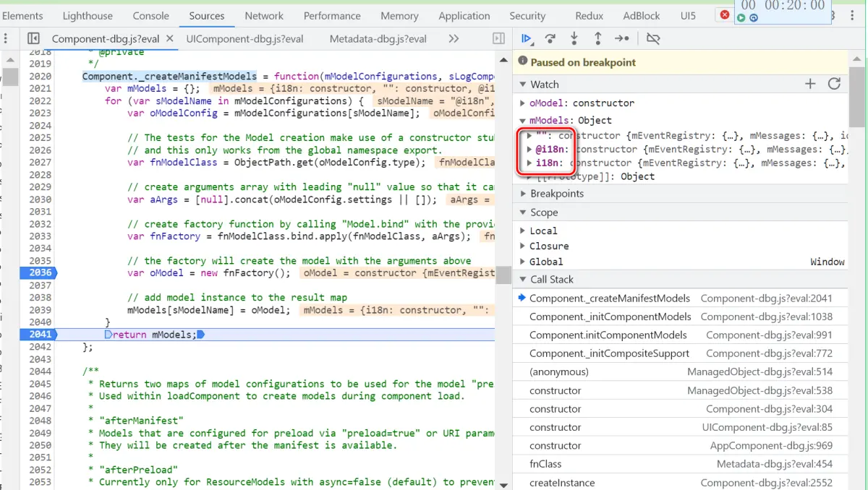Expand the "" constructor entry
The image size is (868, 490).
[x=529, y=135]
